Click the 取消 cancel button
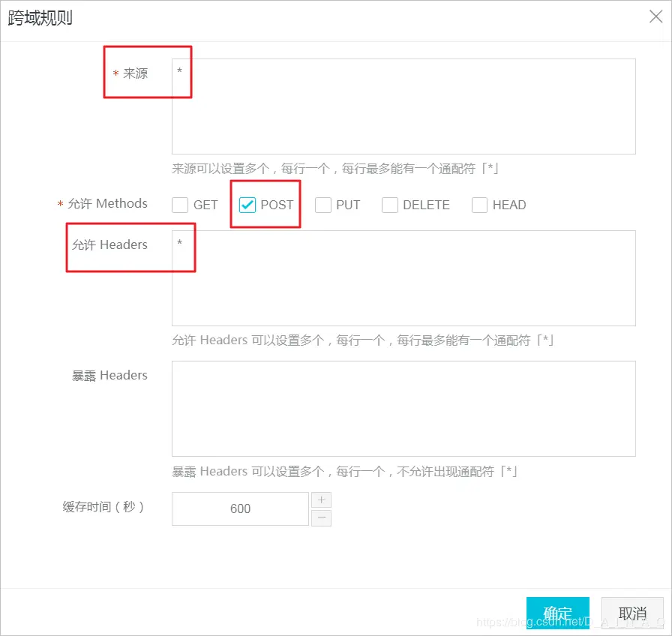 (632, 613)
